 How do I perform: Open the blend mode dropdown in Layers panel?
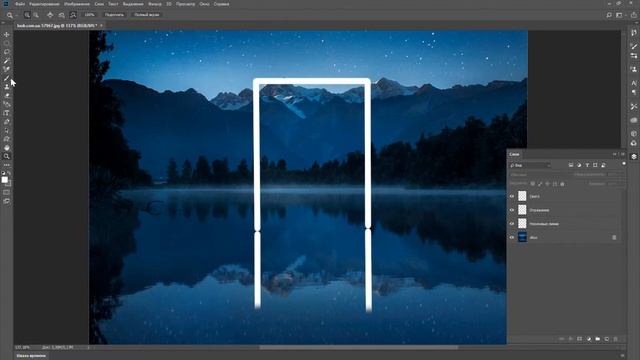click(x=539, y=175)
